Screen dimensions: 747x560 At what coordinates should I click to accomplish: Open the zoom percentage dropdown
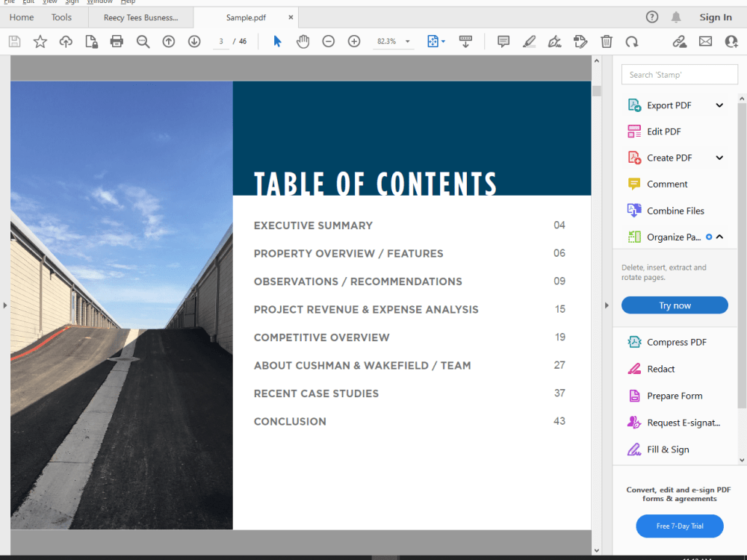[407, 41]
